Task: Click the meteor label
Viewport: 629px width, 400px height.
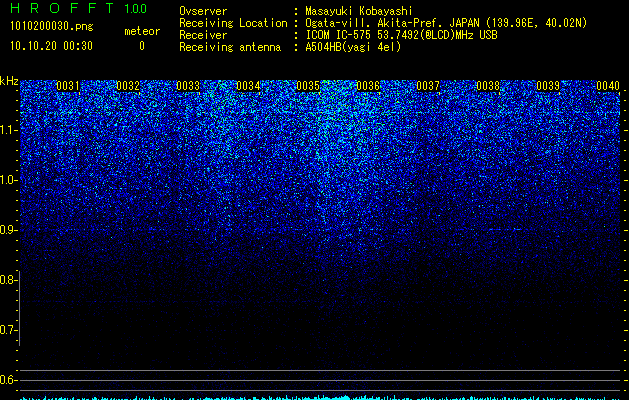Action: coord(142,31)
